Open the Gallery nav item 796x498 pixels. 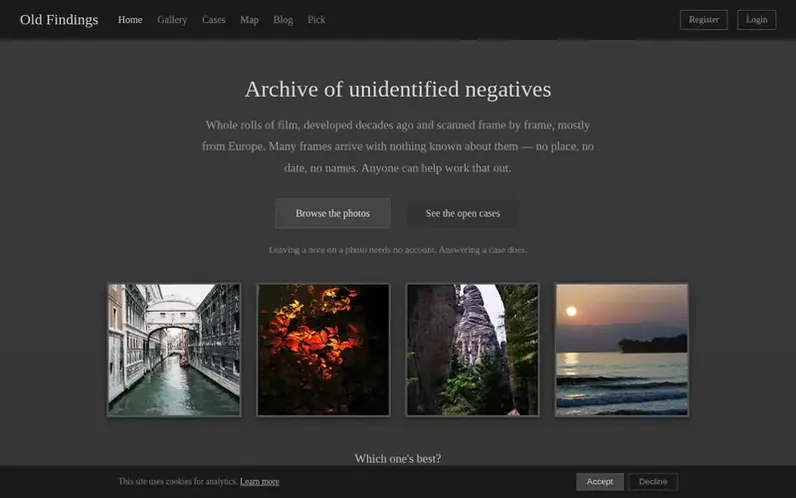tap(172, 20)
